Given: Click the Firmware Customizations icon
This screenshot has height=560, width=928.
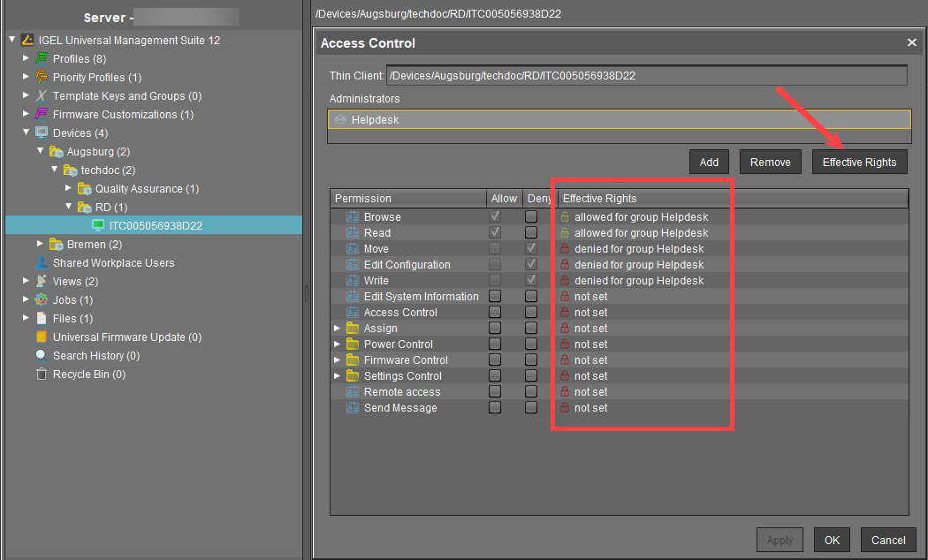Looking at the screenshot, I should click(42, 115).
